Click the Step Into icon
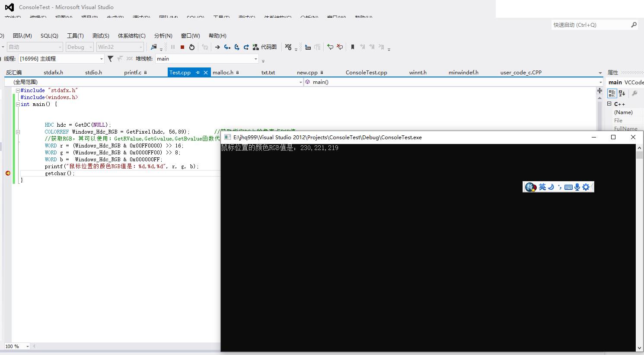 pyautogui.click(x=227, y=47)
